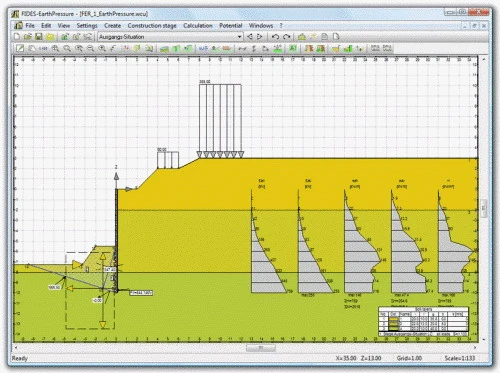500x373 pixels.
Task: Click the pencil edit icon in second toolbar
Action: (x=20, y=48)
